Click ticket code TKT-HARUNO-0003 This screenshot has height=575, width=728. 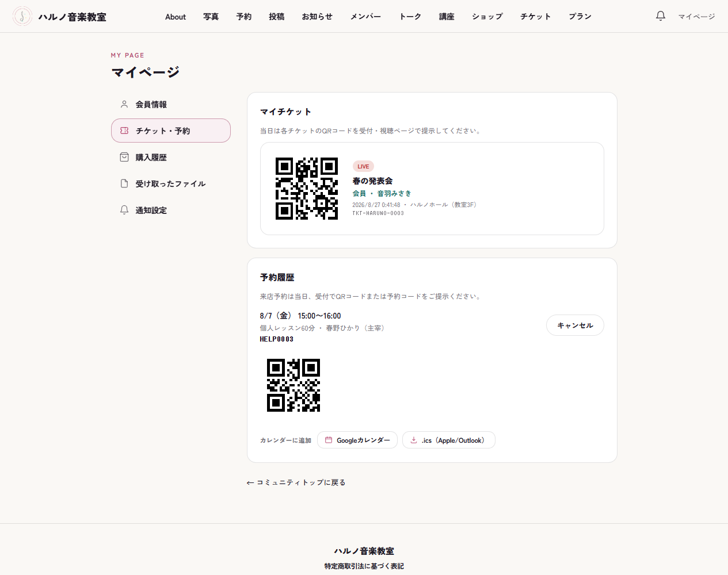378,213
